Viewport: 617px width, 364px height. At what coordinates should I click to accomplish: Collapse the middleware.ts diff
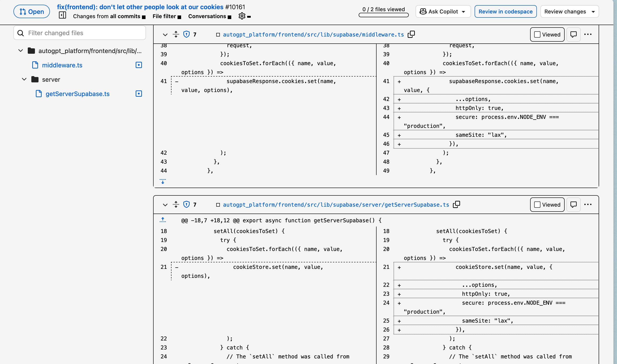[165, 34]
